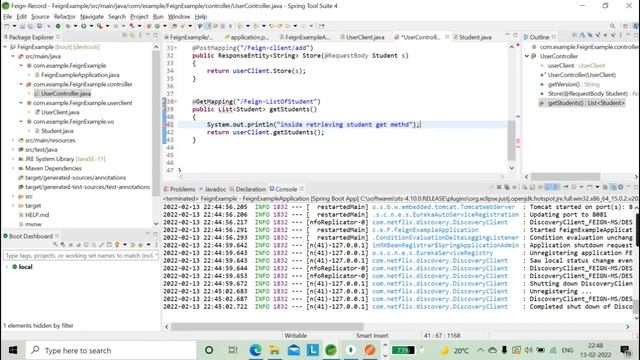
Task: Toggle fold marker at line 31
Action: [x=175, y=48]
